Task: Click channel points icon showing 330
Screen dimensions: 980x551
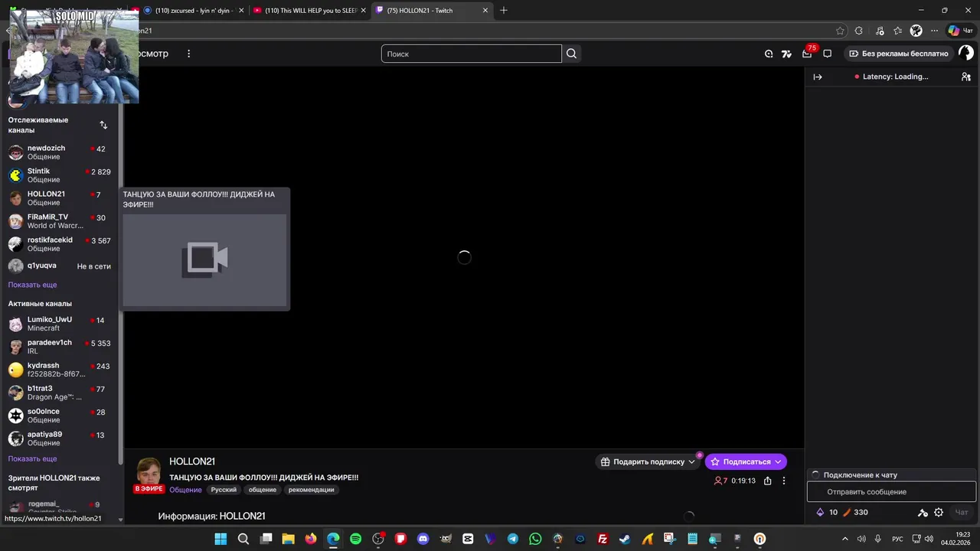Action: [848, 513]
